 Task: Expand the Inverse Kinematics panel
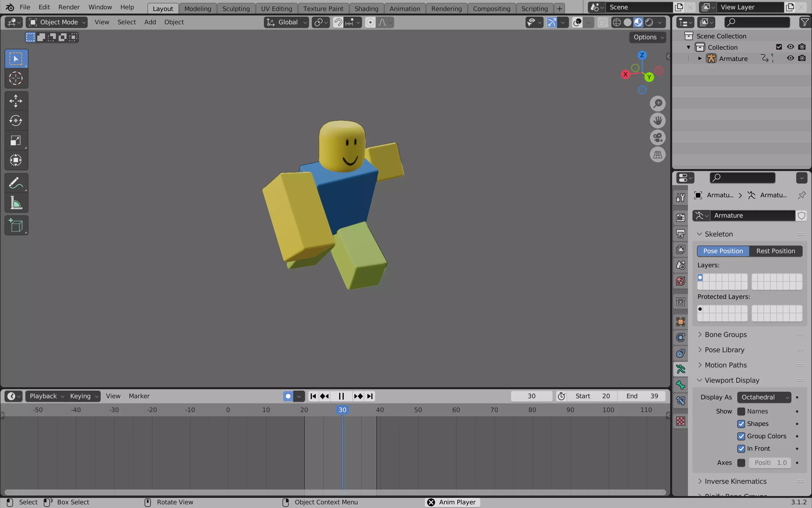point(735,481)
